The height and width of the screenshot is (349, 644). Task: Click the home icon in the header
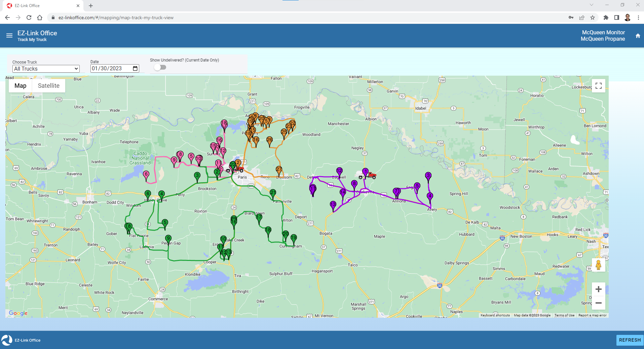point(638,36)
